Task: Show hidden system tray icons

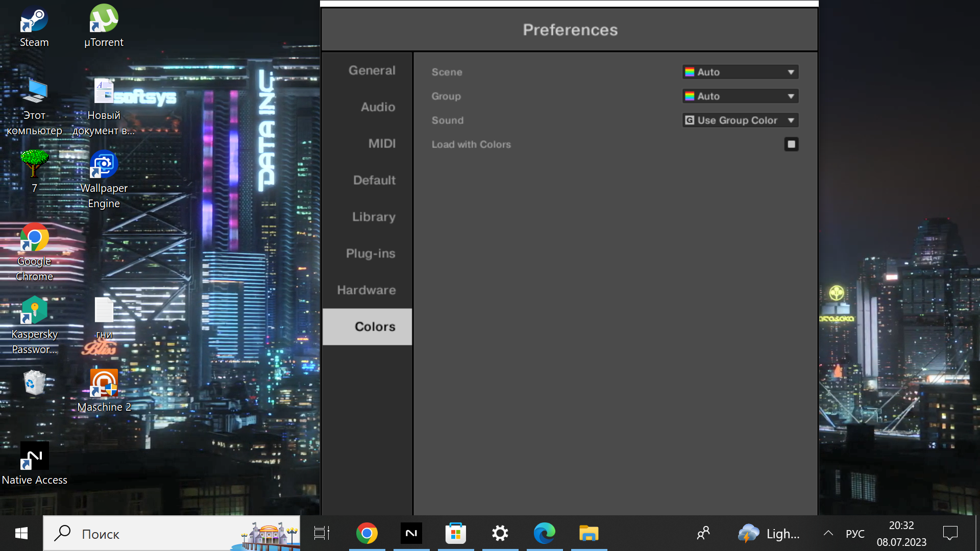Action: [x=828, y=534]
